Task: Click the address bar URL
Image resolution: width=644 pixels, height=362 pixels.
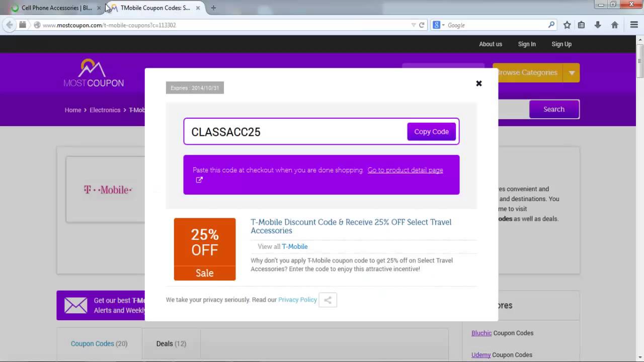Action: point(109,25)
